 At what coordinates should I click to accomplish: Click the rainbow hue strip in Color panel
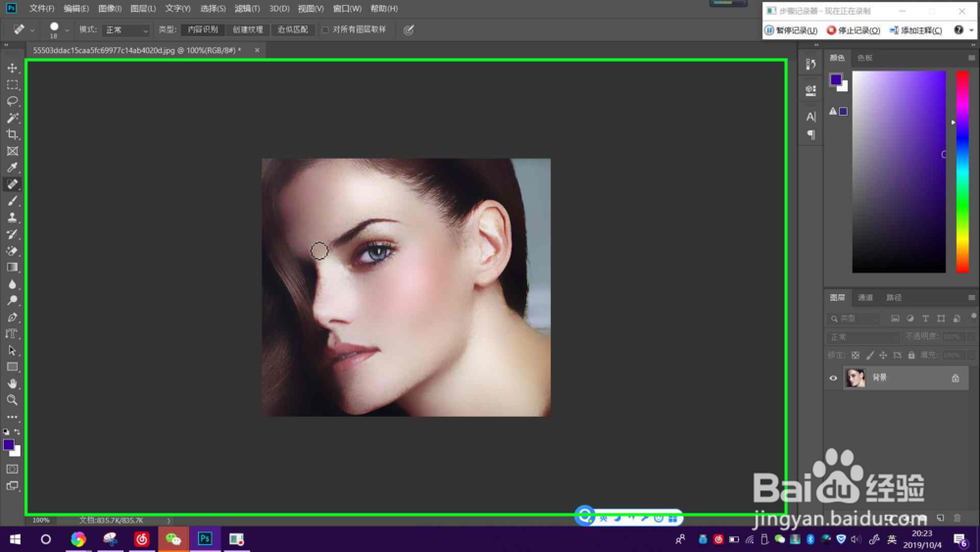(962, 172)
